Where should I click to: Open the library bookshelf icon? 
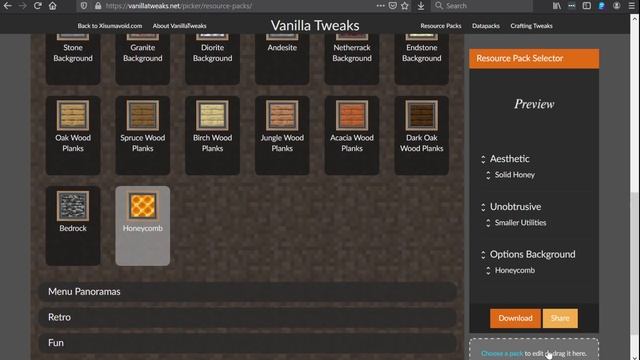(557, 6)
